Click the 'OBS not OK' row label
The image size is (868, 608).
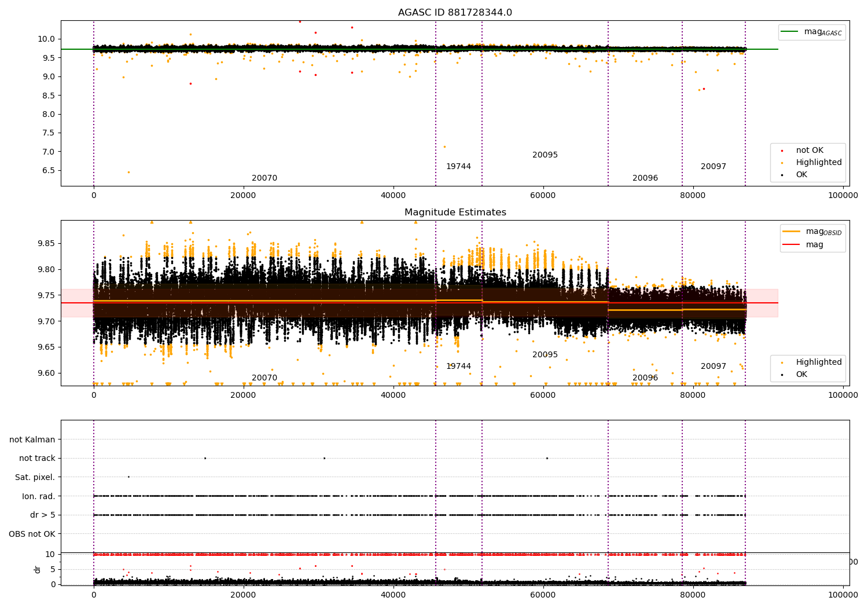click(x=32, y=534)
